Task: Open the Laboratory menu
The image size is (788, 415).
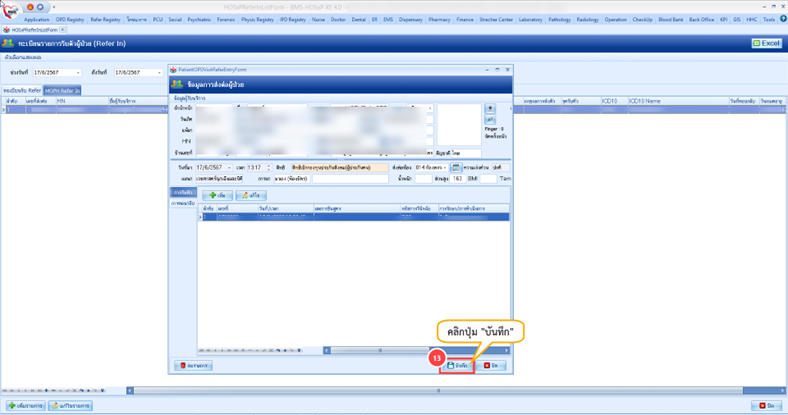Action: [x=530, y=20]
